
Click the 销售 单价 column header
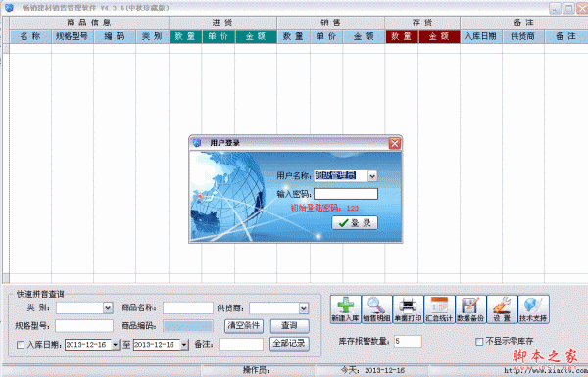click(x=326, y=36)
